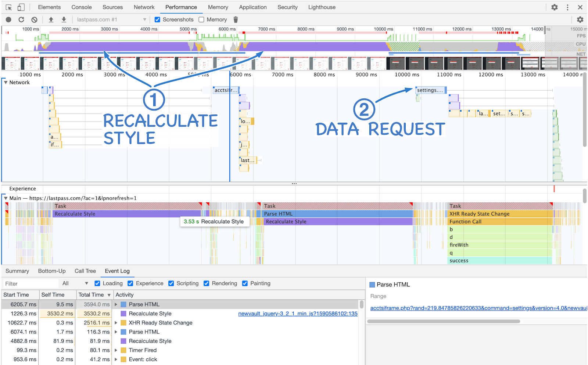This screenshot has height=365, width=588.
Task: Select the settings network request bar
Action: (431, 90)
